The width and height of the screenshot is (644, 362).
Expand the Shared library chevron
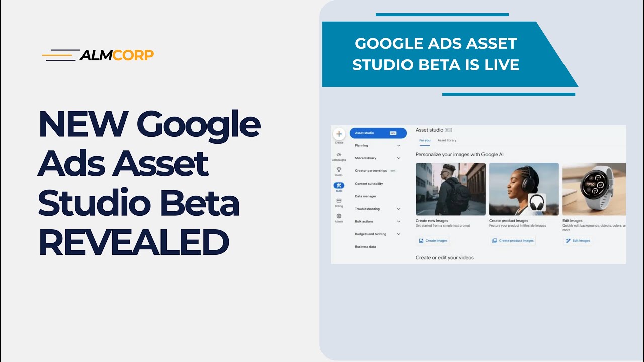[399, 158]
